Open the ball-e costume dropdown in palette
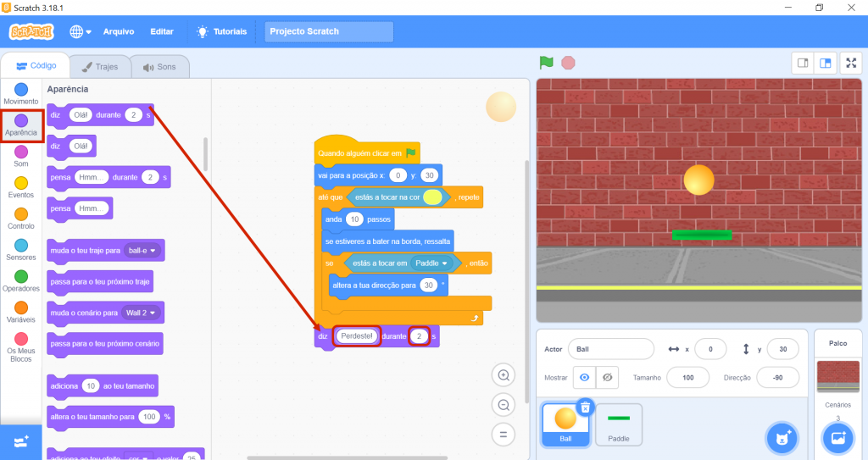868x460 pixels. pos(142,251)
